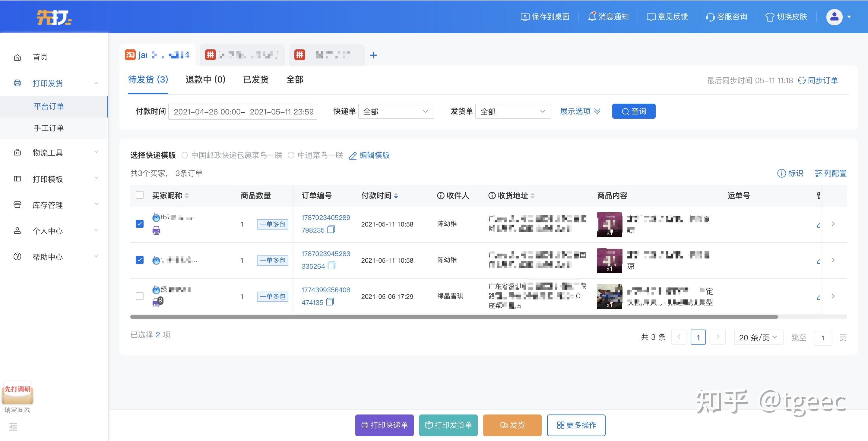868x441 pixels.
Task: Click the copy icon beside order 1787023405289798235
Action: pos(331,230)
